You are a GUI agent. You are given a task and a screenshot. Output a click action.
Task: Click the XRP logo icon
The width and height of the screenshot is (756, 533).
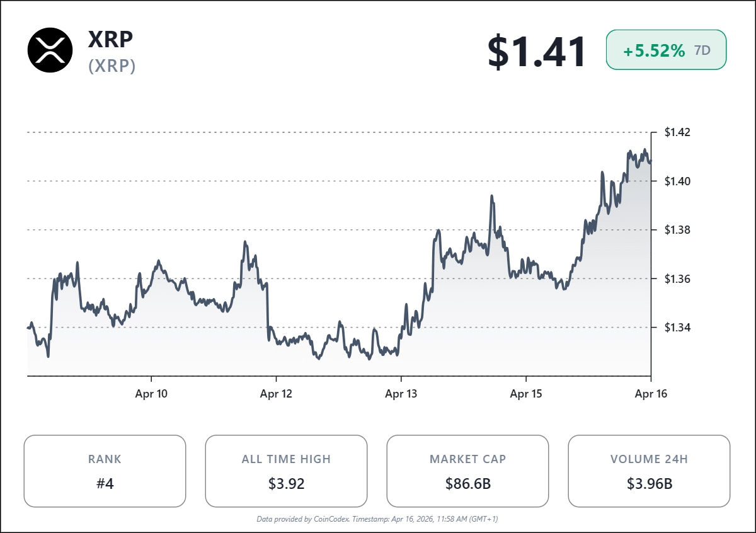pyautogui.click(x=50, y=50)
